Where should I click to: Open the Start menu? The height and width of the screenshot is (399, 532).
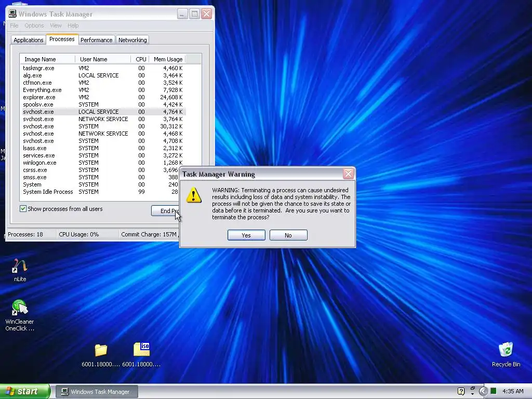tap(25, 391)
